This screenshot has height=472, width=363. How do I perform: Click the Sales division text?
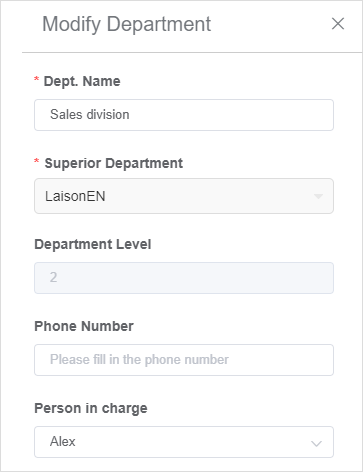click(x=90, y=114)
